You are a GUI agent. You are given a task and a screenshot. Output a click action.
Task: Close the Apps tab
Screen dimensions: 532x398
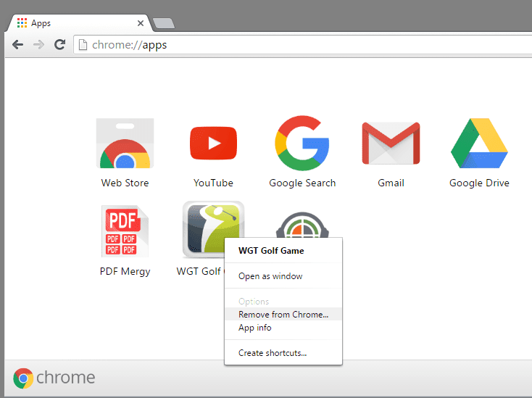pos(141,23)
